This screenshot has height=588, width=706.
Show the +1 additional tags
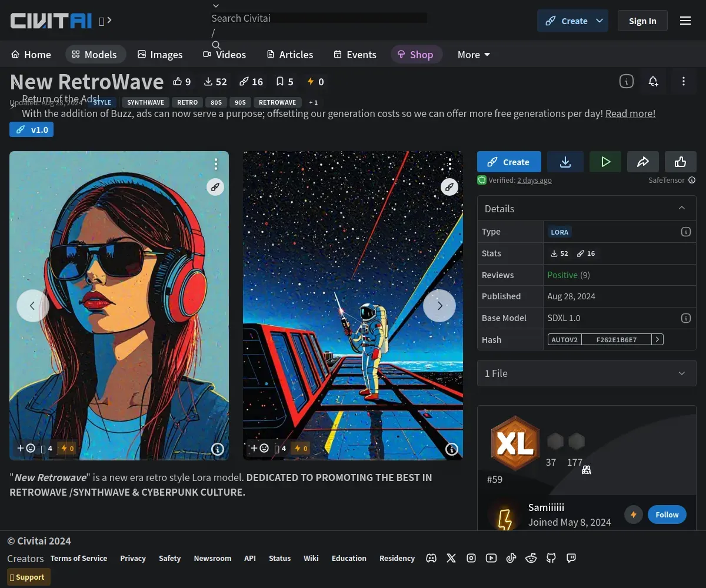point(314,102)
